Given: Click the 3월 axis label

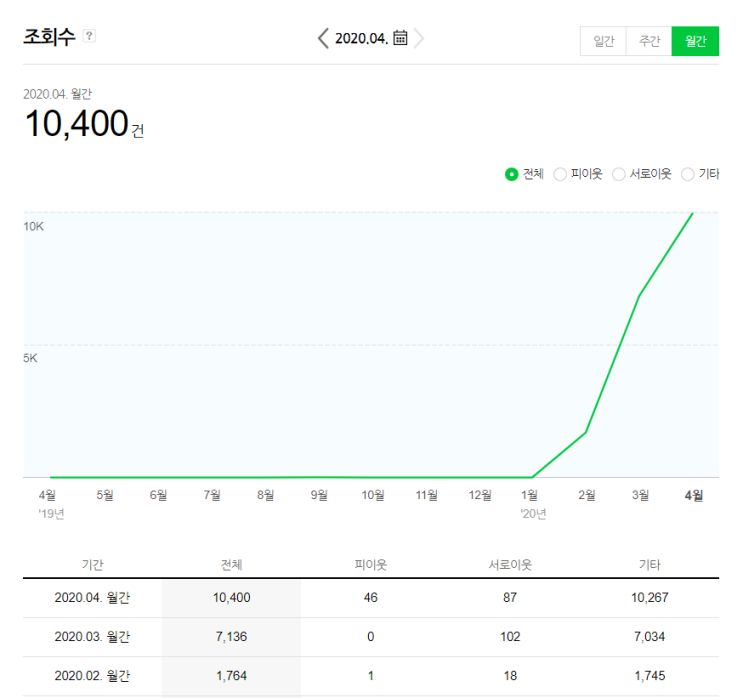Looking at the screenshot, I should pos(640,495).
